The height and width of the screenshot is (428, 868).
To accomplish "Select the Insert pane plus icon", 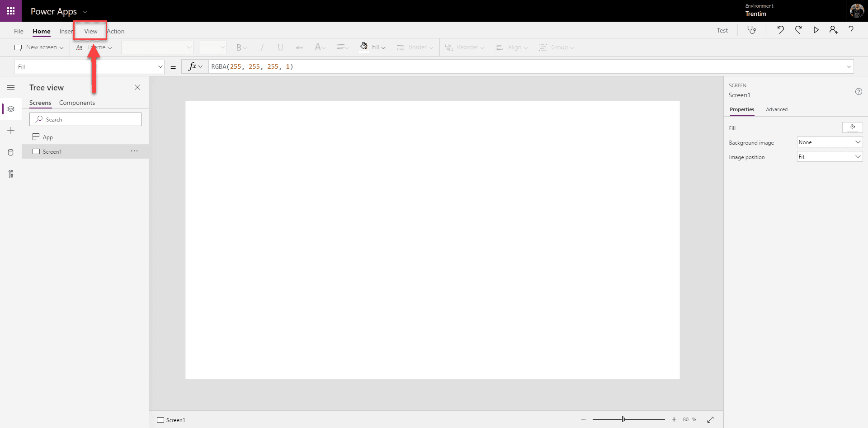I will (11, 131).
